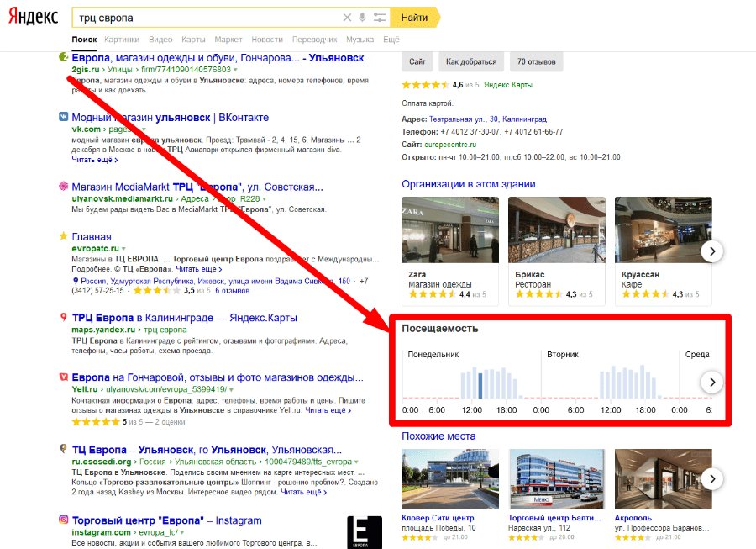Expand the Ещё menu in the search tabs

(391, 40)
